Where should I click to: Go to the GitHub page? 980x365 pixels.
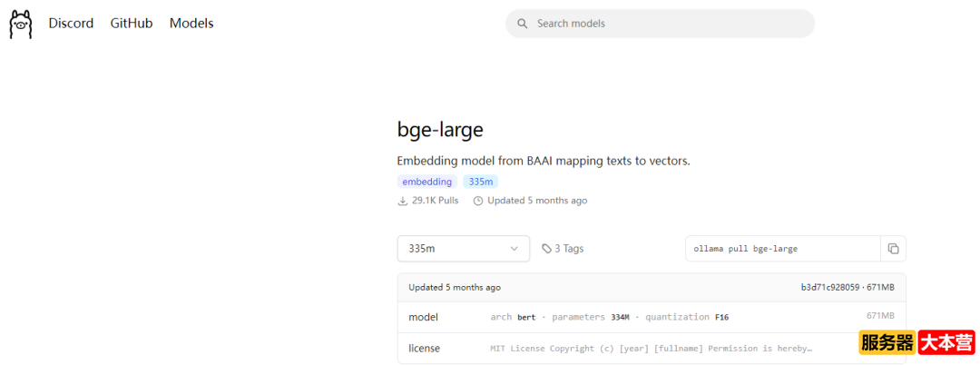point(132,24)
